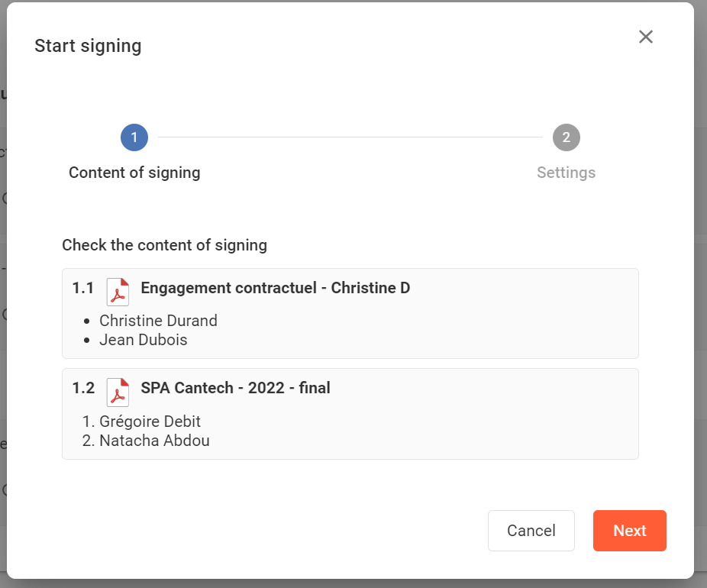Open Engagement contractuel - Christine D document title
Image resolution: width=707 pixels, height=588 pixels.
tap(275, 288)
